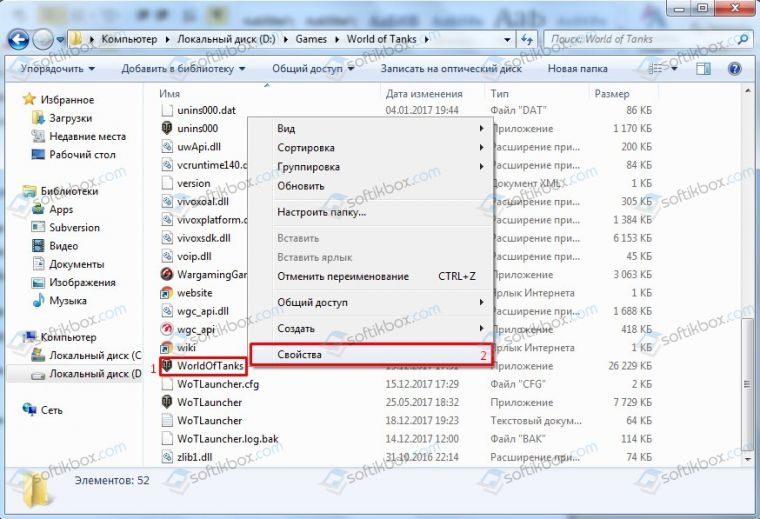This screenshot has height=519, width=760.
Task: Select the website internet shortcut icon
Action: point(167,293)
